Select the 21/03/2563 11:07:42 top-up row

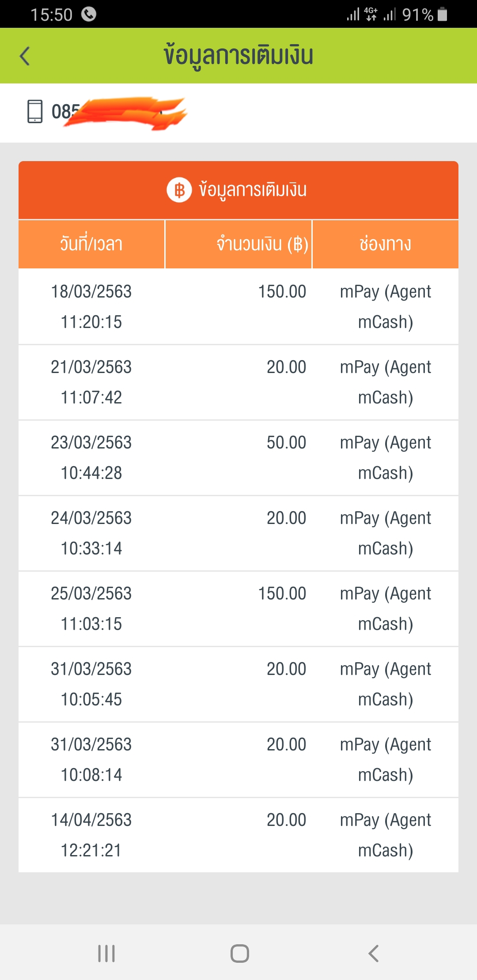pyautogui.click(x=238, y=382)
